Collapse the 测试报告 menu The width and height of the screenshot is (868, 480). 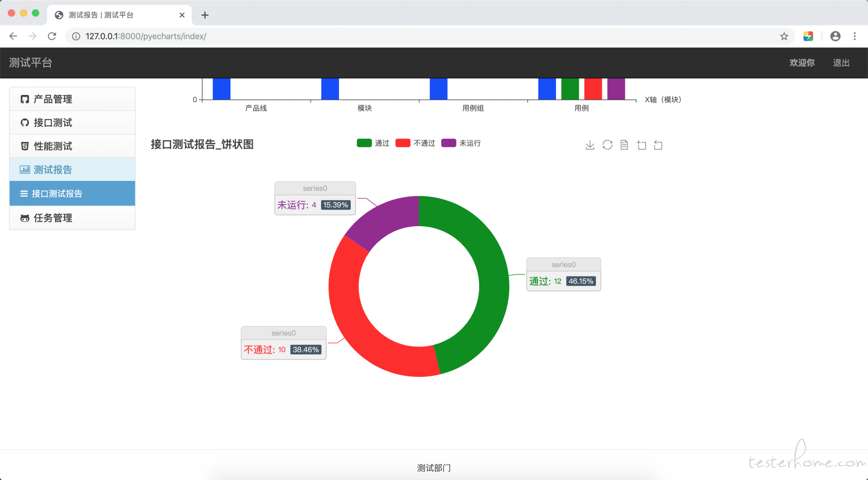click(x=72, y=170)
